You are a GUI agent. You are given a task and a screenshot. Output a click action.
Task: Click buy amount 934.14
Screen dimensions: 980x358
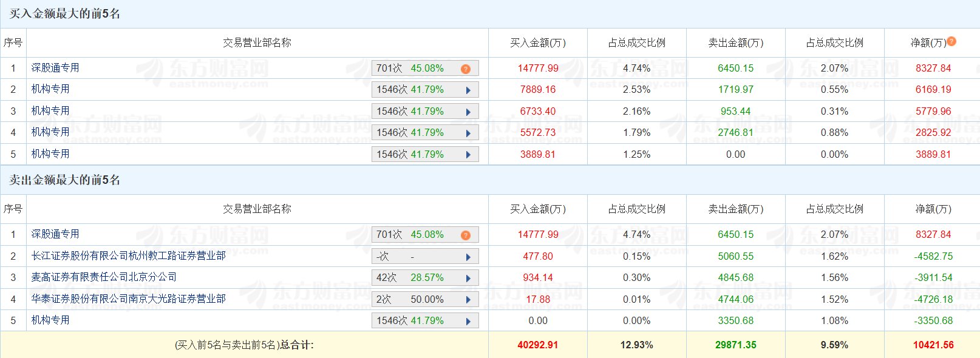[x=538, y=277]
